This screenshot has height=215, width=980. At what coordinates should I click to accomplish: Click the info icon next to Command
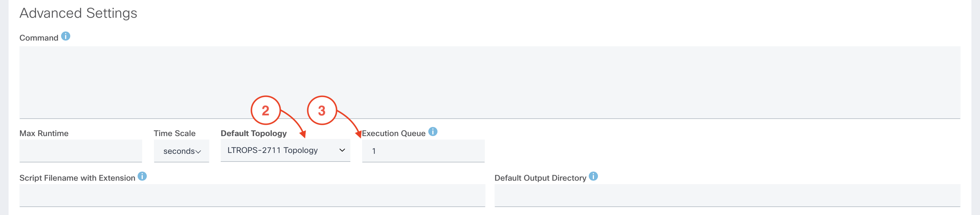(65, 36)
